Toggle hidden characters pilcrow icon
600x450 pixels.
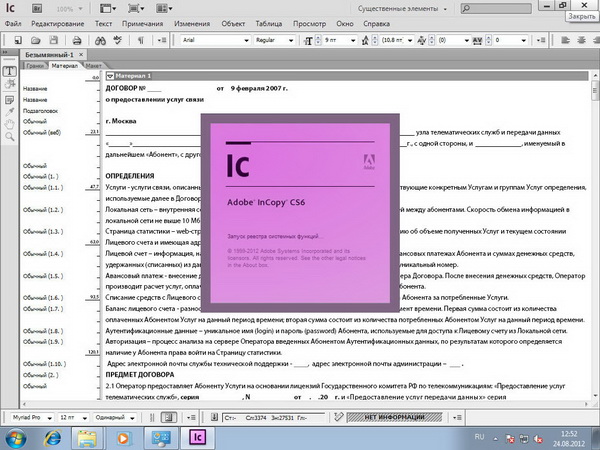click(140, 39)
